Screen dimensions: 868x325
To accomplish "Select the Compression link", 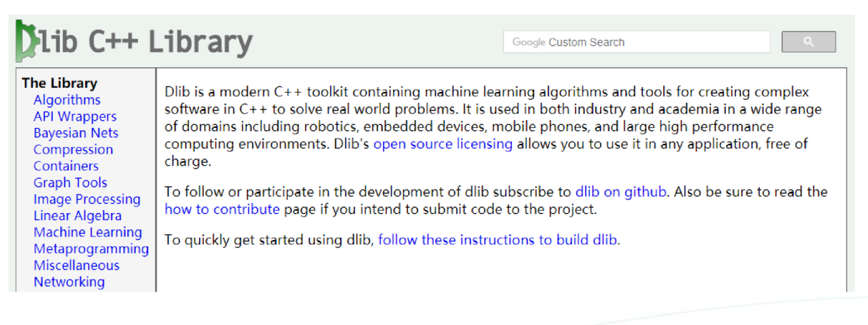I will coord(73,150).
